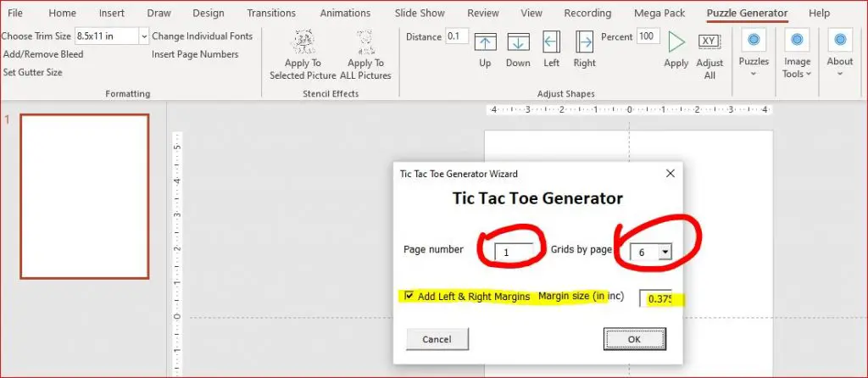Expand the Choose Trim Size combo box

tap(144, 36)
